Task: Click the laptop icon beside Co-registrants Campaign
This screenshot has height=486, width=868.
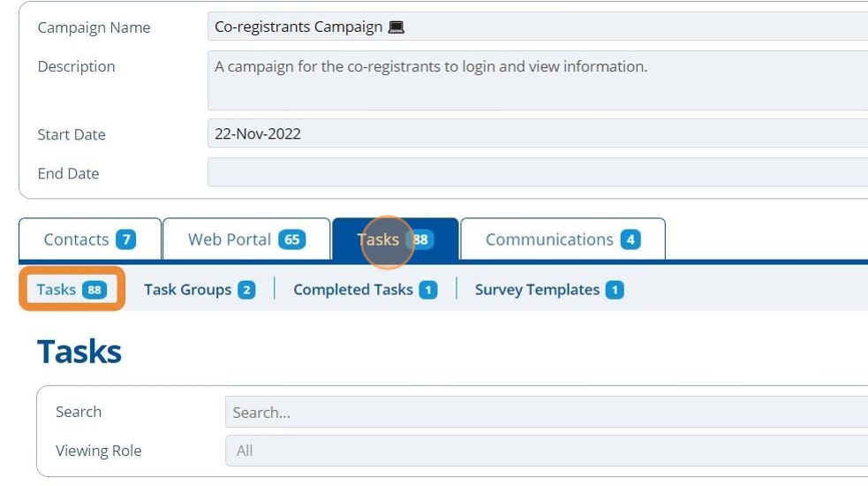Action: pos(396,27)
